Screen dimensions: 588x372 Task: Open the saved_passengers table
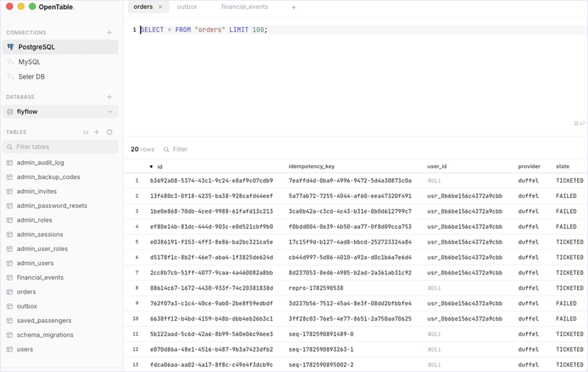click(x=44, y=321)
